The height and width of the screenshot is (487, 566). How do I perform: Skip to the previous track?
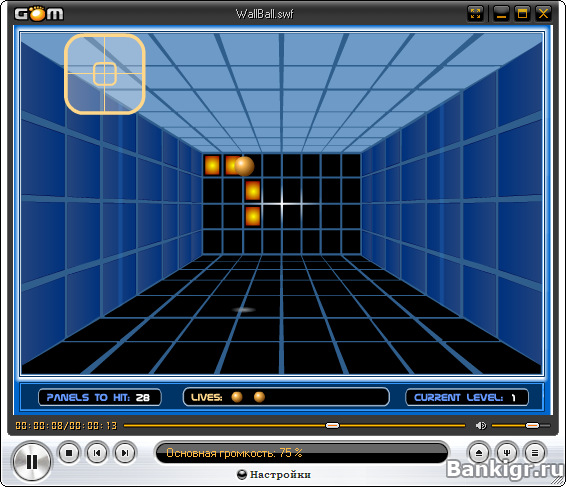click(97, 453)
